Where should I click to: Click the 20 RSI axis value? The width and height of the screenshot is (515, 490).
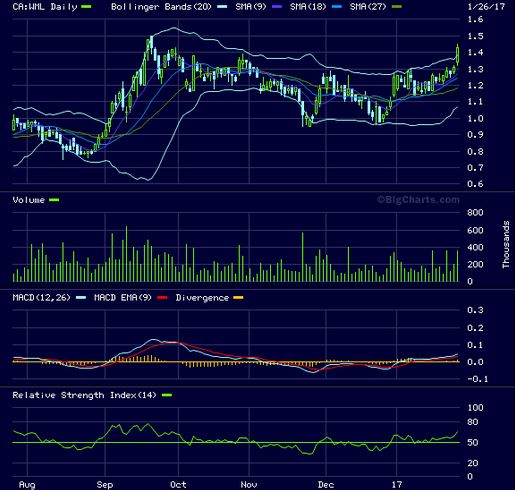tap(472, 463)
